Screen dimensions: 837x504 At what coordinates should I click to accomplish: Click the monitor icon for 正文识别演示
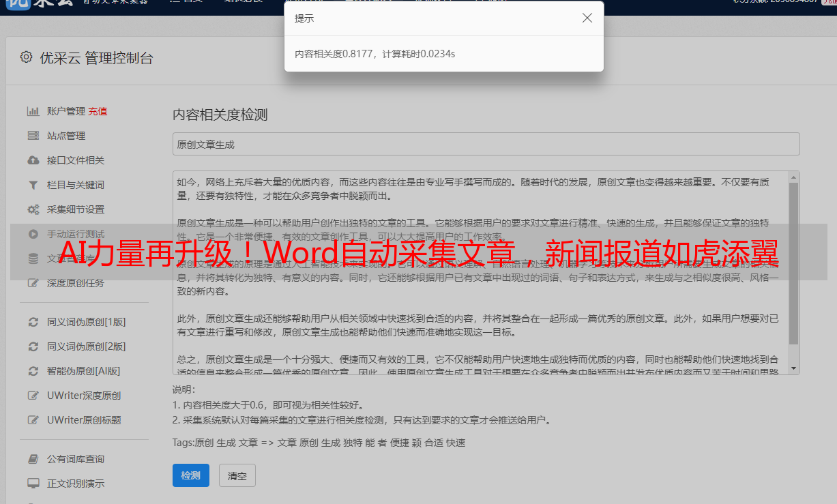point(33,484)
